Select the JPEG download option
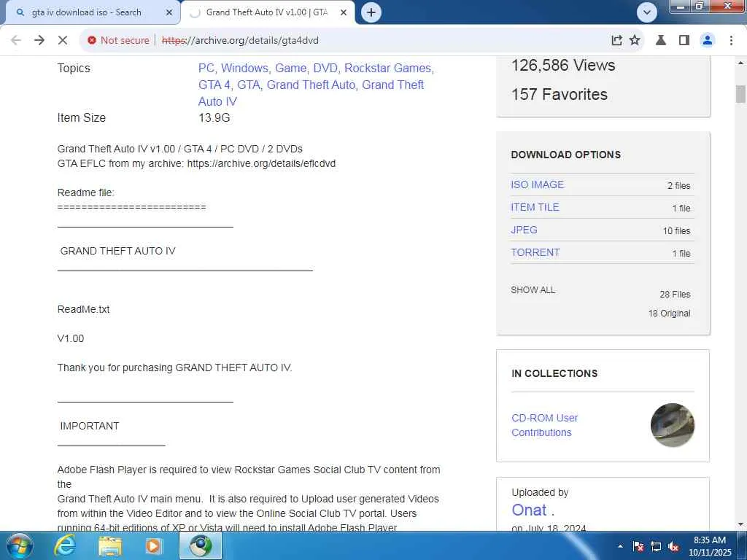 (524, 230)
